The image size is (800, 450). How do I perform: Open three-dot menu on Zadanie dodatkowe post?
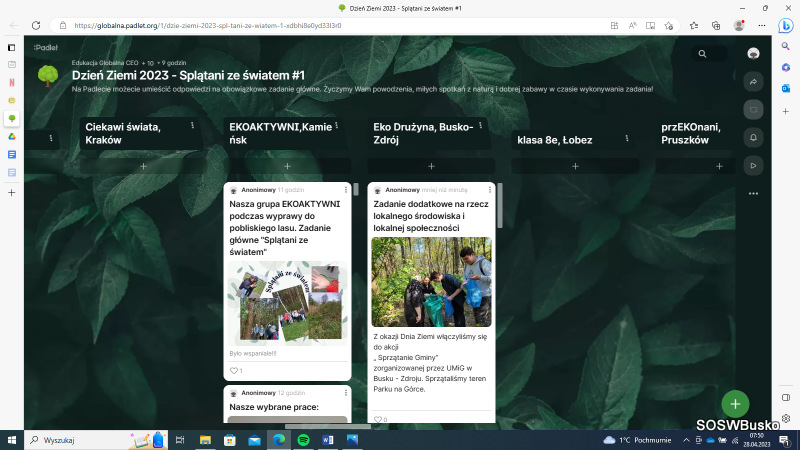click(489, 189)
